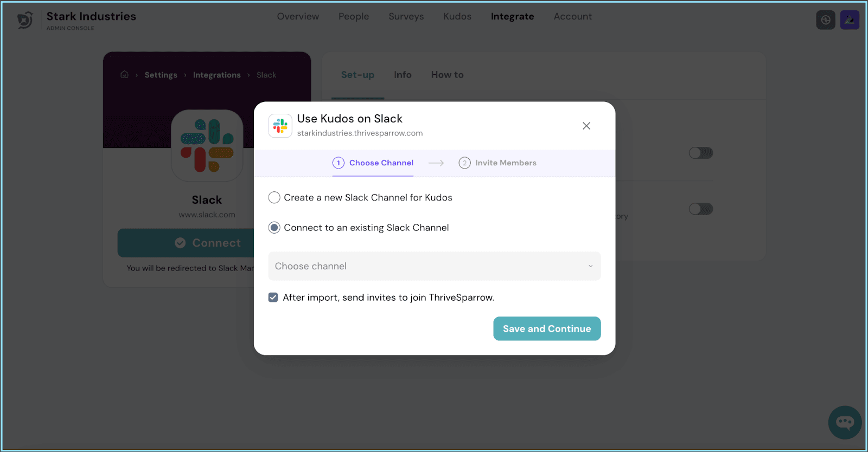868x452 pixels.
Task: Click the Integrations breadcrumb link
Action: 216,75
